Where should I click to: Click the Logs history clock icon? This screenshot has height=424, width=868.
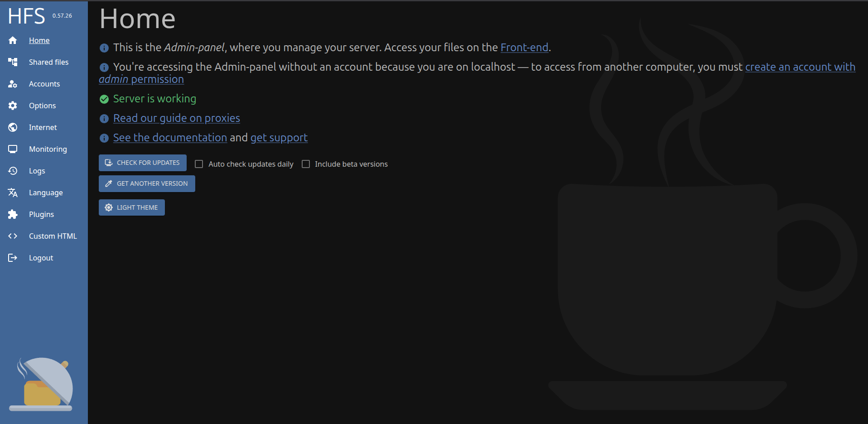pyautogui.click(x=13, y=171)
